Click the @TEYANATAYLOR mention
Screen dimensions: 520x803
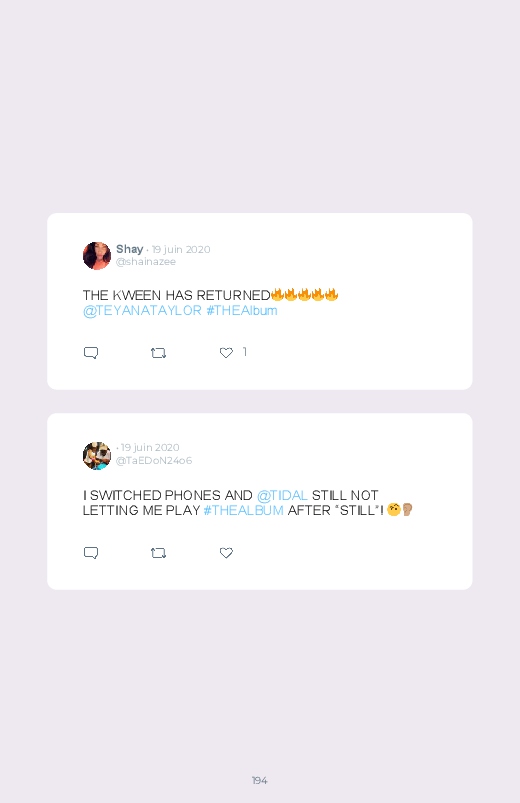(142, 310)
